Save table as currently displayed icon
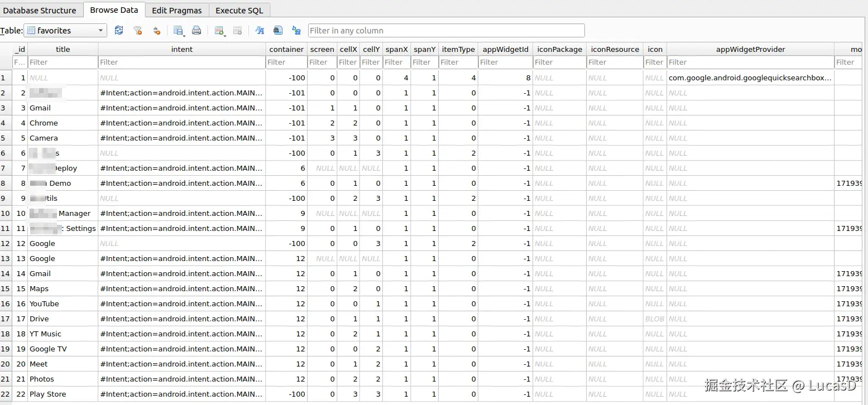Viewport: 868px width, 405px height. 179,31
